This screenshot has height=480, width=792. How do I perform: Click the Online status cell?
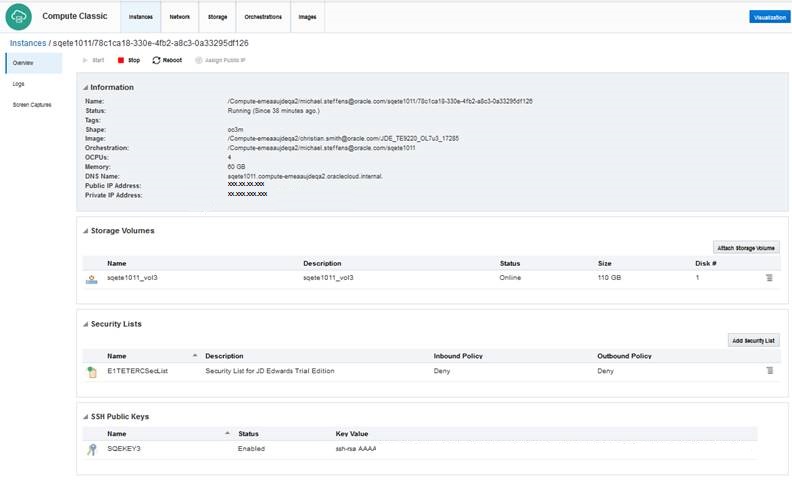coord(510,277)
